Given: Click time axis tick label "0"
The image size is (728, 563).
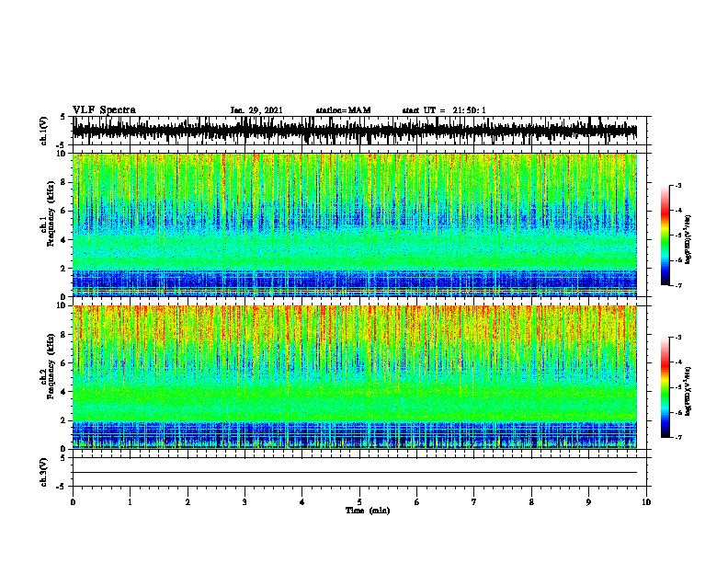Looking at the screenshot, I should [x=73, y=502].
